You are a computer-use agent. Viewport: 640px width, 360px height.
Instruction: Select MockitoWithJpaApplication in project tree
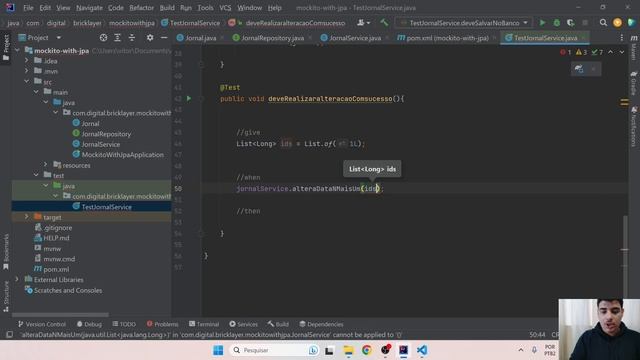[118, 155]
